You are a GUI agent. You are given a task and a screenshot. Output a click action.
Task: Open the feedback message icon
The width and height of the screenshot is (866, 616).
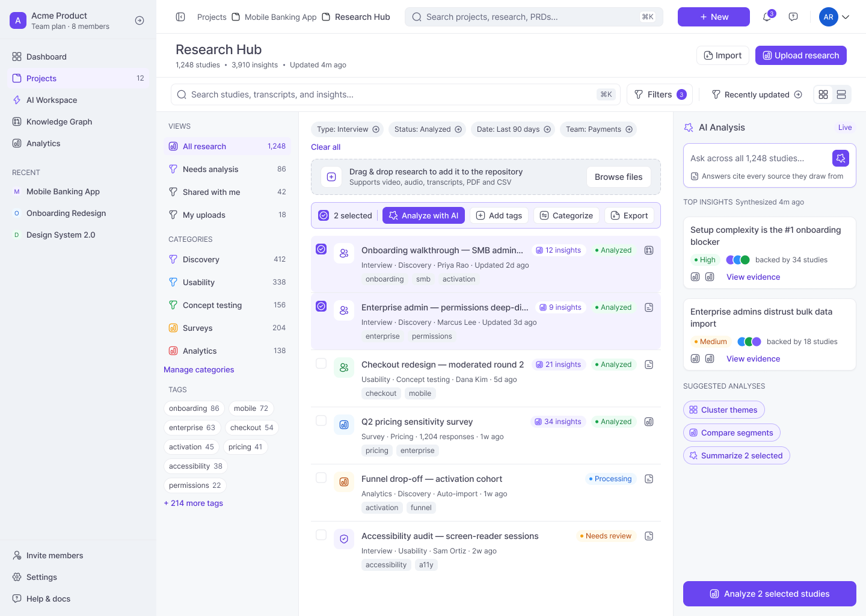click(x=793, y=17)
